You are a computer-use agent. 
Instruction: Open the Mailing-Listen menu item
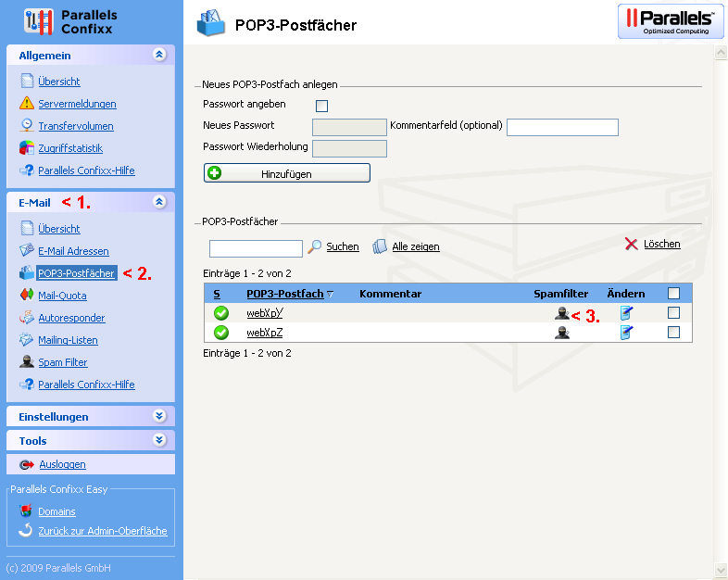point(68,340)
